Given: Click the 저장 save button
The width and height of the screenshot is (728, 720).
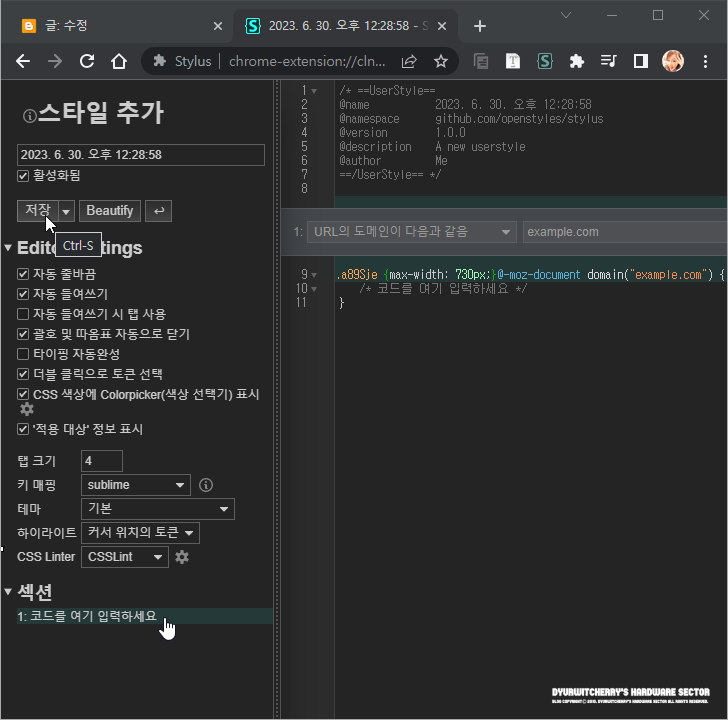Looking at the screenshot, I should pos(38,211).
